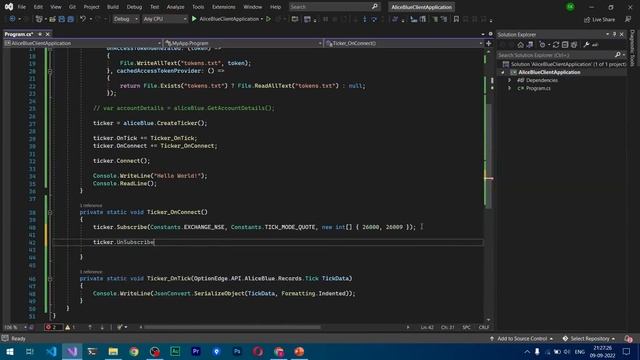This screenshot has width=640, height=360.
Task: Click the warnings count indicator
Action: tap(70, 327)
